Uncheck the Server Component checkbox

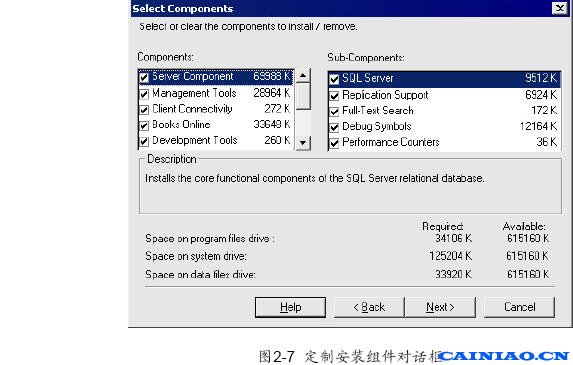click(144, 77)
